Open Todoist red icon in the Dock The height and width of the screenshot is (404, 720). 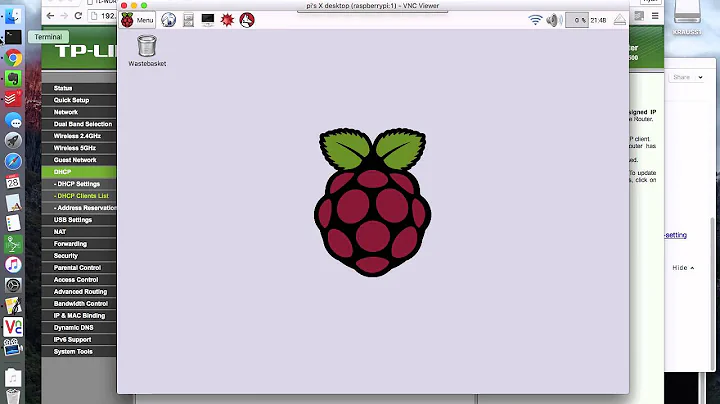tap(13, 99)
